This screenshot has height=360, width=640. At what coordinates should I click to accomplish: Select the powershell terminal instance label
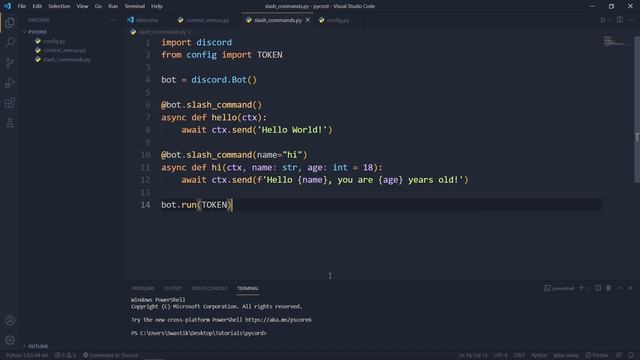point(559,288)
